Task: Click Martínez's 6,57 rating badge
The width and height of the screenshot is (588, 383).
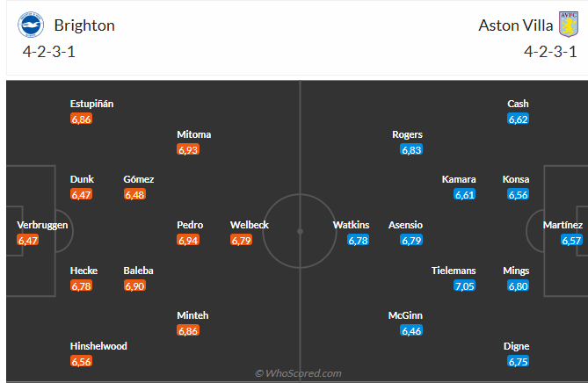Action: coord(571,240)
